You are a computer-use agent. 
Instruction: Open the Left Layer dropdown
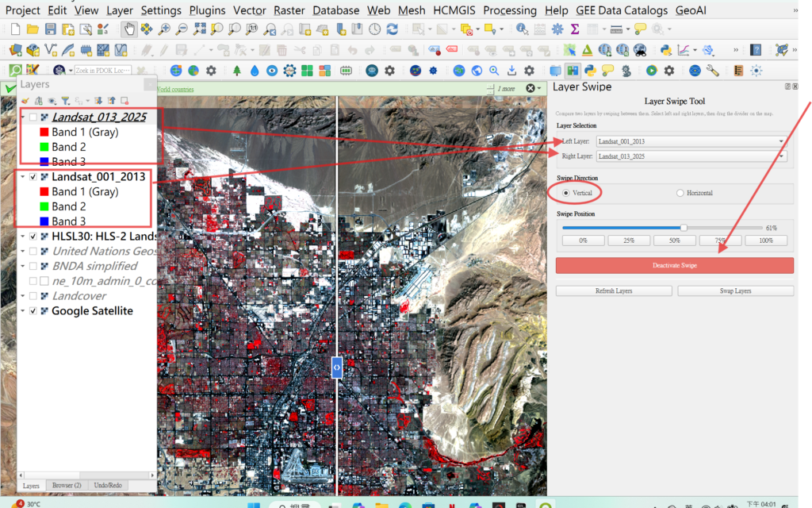(x=691, y=141)
